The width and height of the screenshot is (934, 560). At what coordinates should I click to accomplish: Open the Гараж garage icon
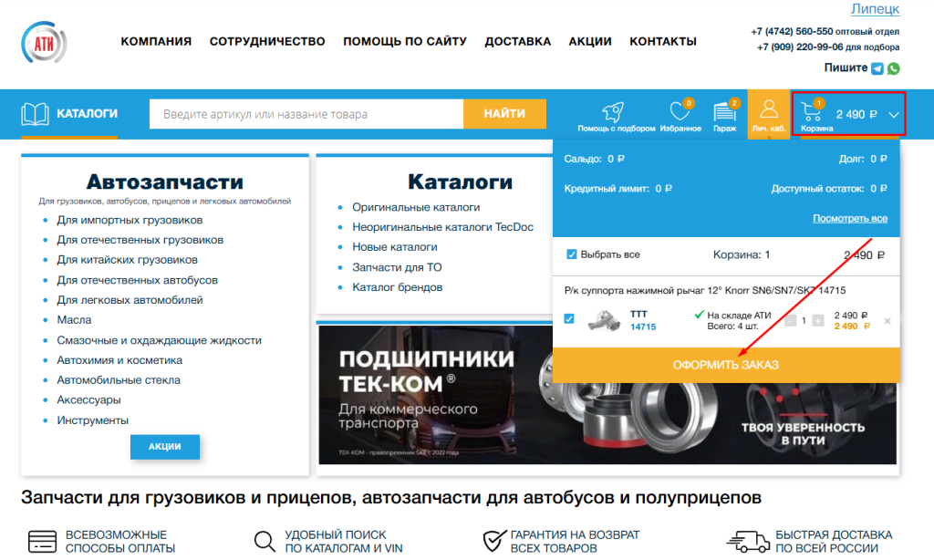tap(724, 111)
